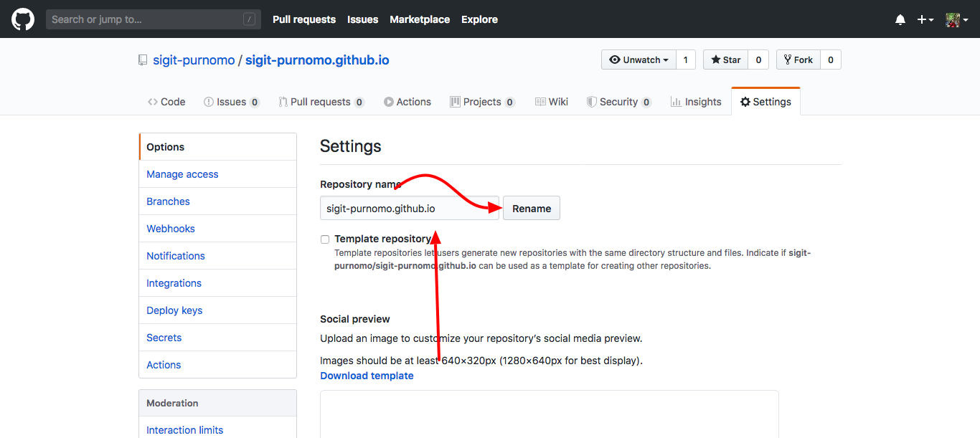Open Marketplace in top navigation
980x438 pixels.
(420, 19)
